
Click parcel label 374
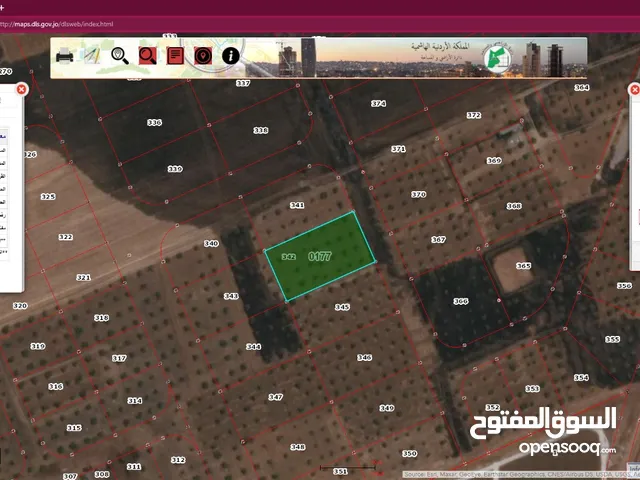378,104
